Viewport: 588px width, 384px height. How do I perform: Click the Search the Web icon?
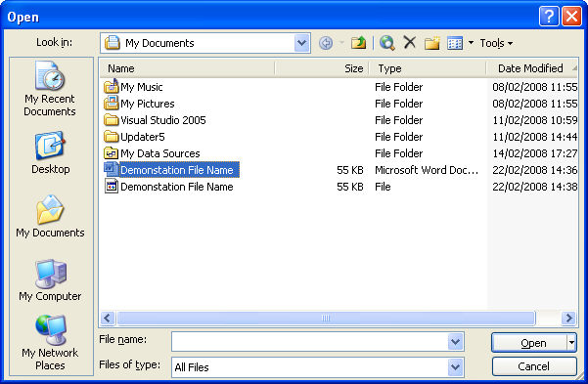click(387, 43)
